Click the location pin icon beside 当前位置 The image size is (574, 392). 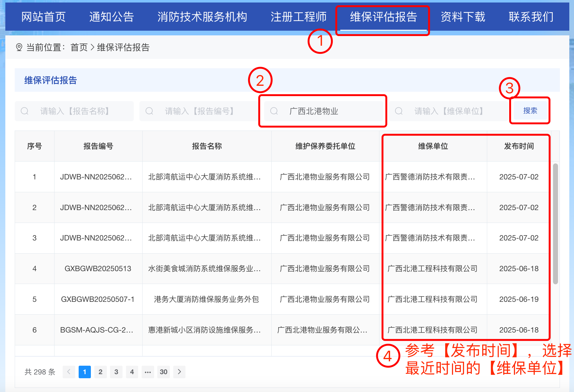[19, 47]
